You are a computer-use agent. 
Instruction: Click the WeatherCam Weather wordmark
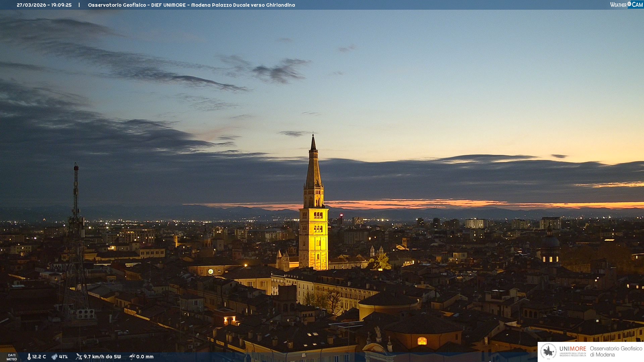click(x=618, y=5)
